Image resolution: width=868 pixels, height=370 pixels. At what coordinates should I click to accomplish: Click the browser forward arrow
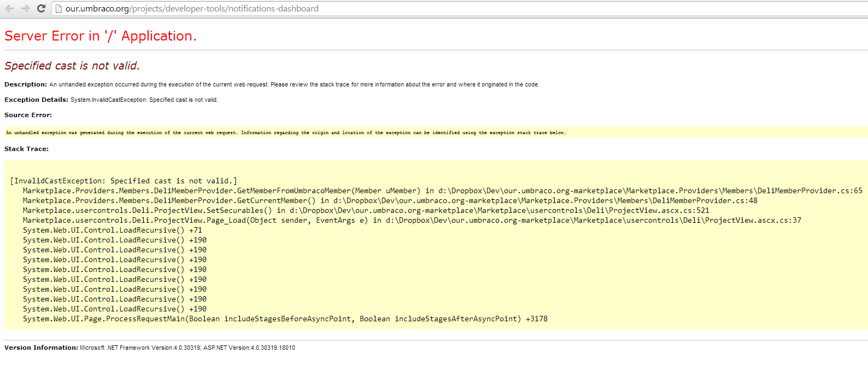coord(25,8)
